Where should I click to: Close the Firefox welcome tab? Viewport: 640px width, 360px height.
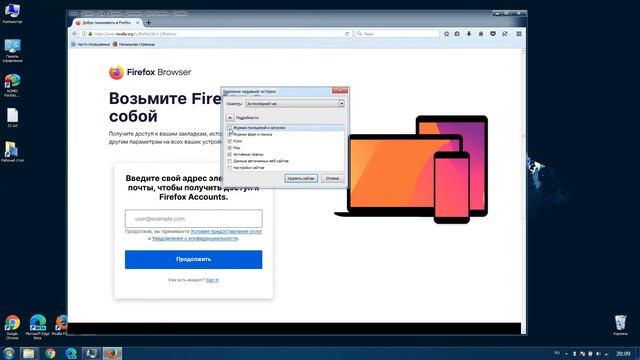tap(138, 23)
